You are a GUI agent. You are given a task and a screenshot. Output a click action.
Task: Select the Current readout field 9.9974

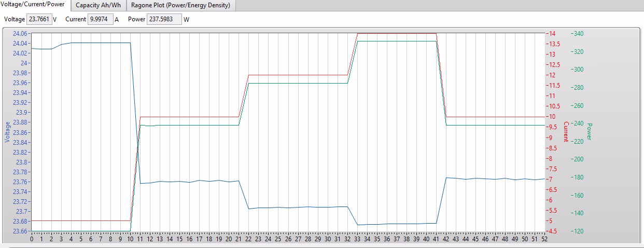(101, 19)
